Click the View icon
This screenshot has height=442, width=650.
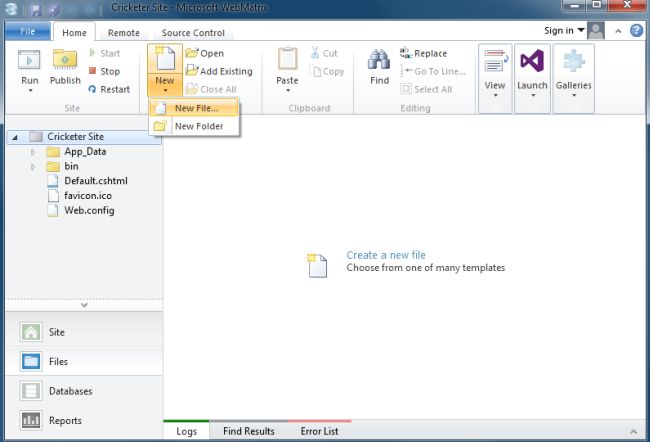tap(495, 61)
